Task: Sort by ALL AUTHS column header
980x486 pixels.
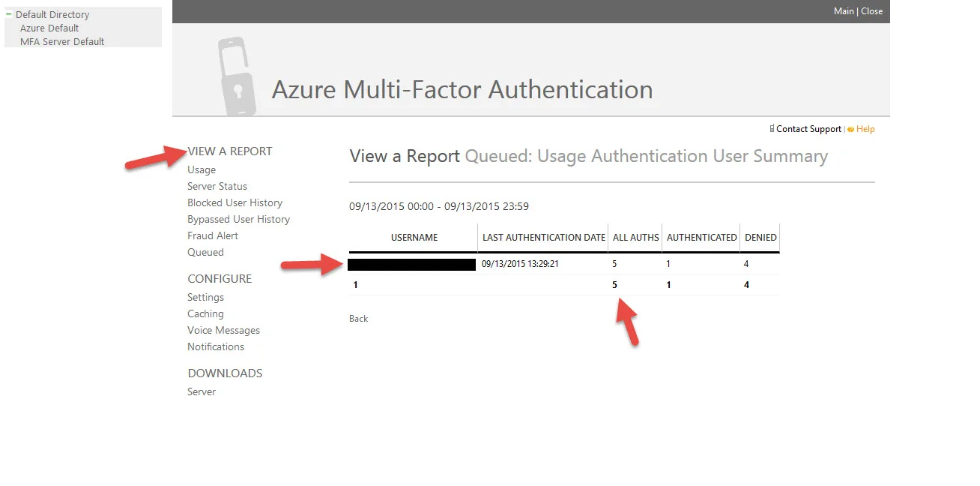Action: tap(636, 237)
